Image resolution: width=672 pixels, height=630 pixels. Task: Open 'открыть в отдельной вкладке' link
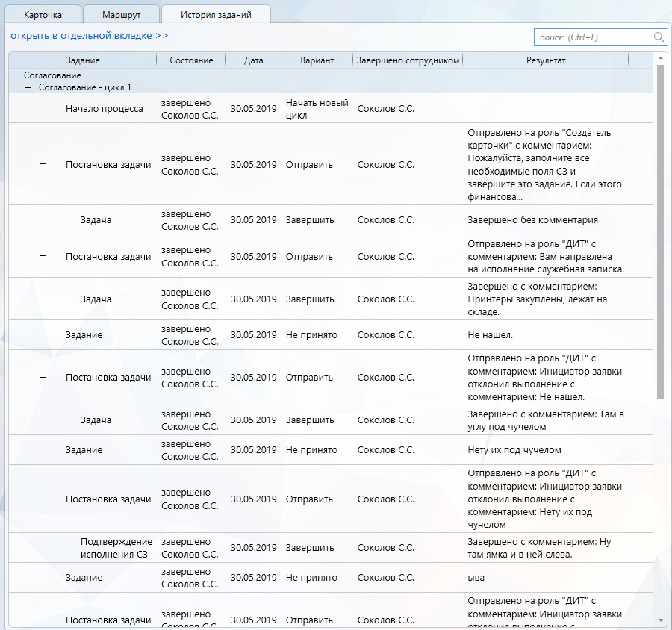(x=90, y=35)
